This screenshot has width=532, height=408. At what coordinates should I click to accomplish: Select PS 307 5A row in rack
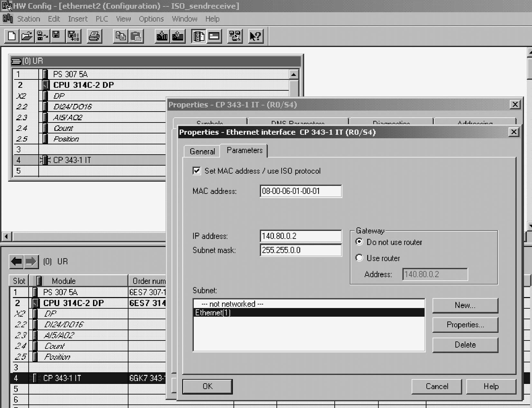(151, 74)
